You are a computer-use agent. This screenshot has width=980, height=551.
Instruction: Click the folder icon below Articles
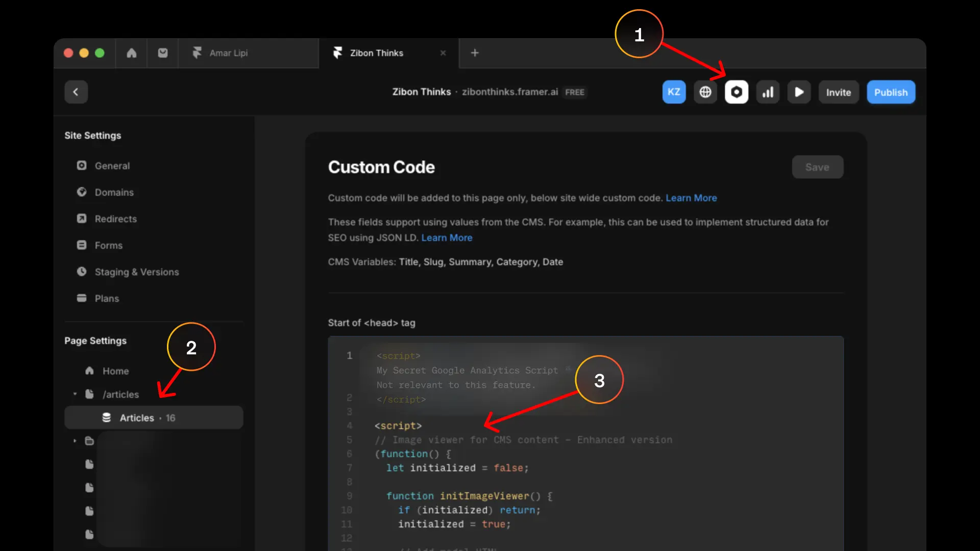(x=89, y=441)
